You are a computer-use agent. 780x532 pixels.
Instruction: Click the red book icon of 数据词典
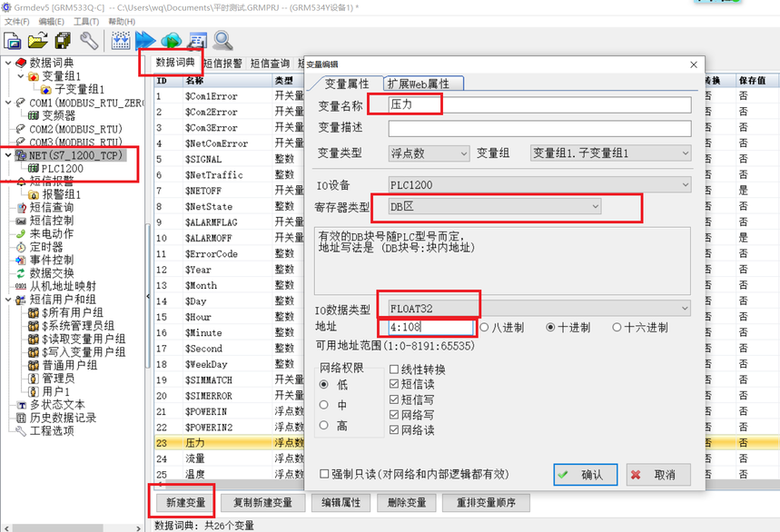[21, 63]
